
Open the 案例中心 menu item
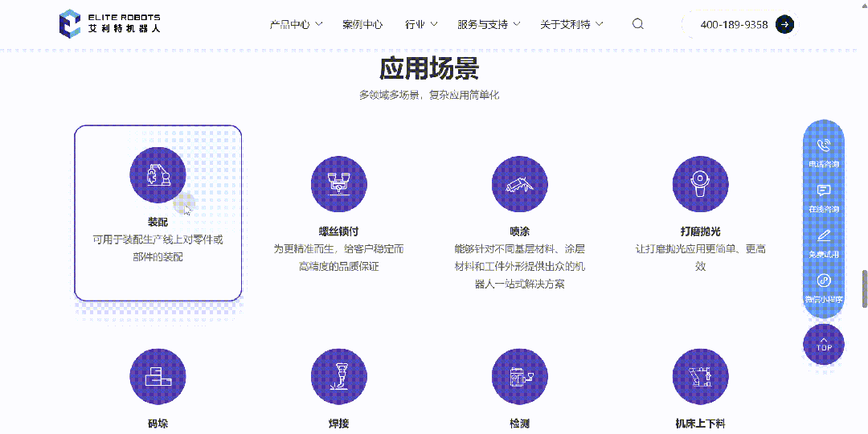pyautogui.click(x=362, y=24)
